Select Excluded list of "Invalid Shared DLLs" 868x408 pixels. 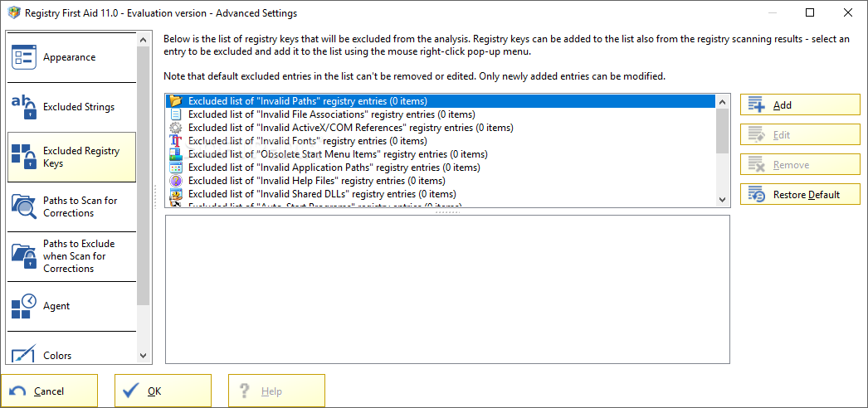click(x=441, y=194)
